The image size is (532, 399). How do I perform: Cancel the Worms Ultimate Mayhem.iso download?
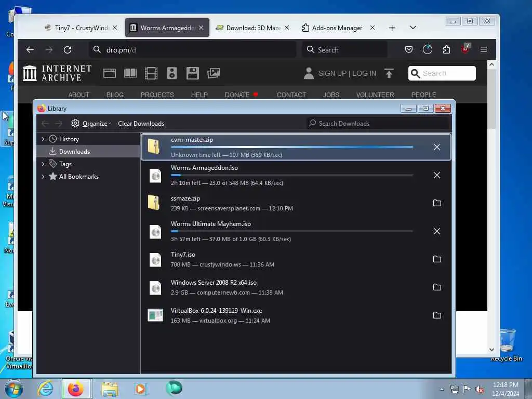[x=436, y=231]
